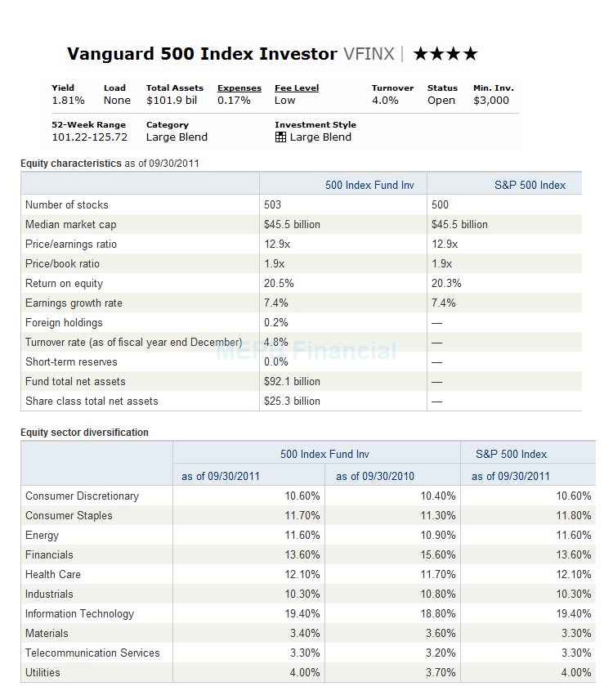
Task: Select the Number of stocks row label
Action: [x=67, y=205]
